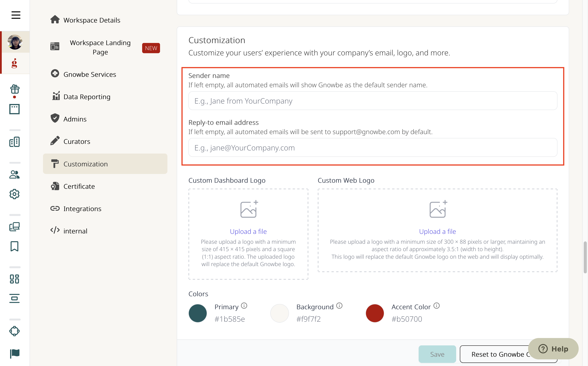Viewport: 588px width, 366px height.
Task: Click the Background color info icon
Action: pyautogui.click(x=339, y=306)
